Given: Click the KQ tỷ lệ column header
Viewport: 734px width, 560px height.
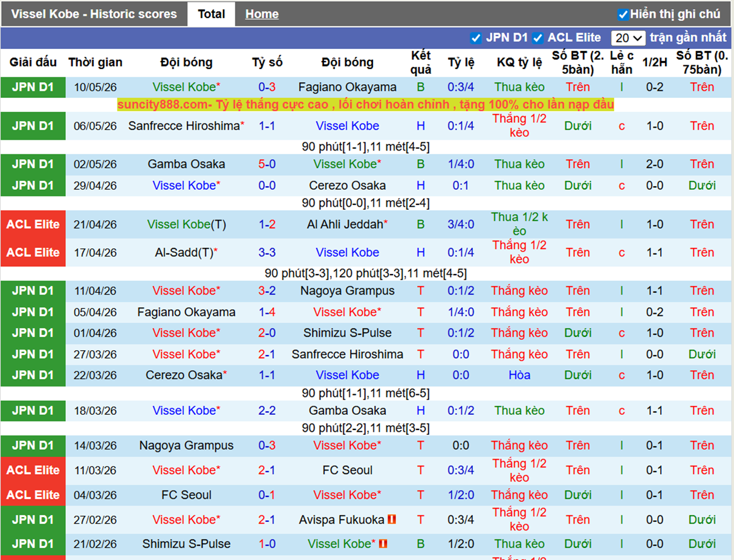Looking at the screenshot, I should [x=519, y=62].
